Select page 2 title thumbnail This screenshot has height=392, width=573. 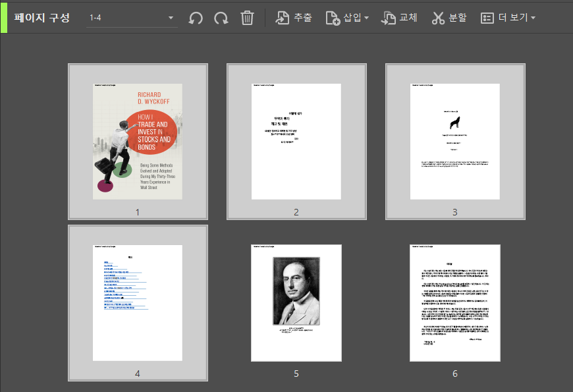click(x=296, y=142)
